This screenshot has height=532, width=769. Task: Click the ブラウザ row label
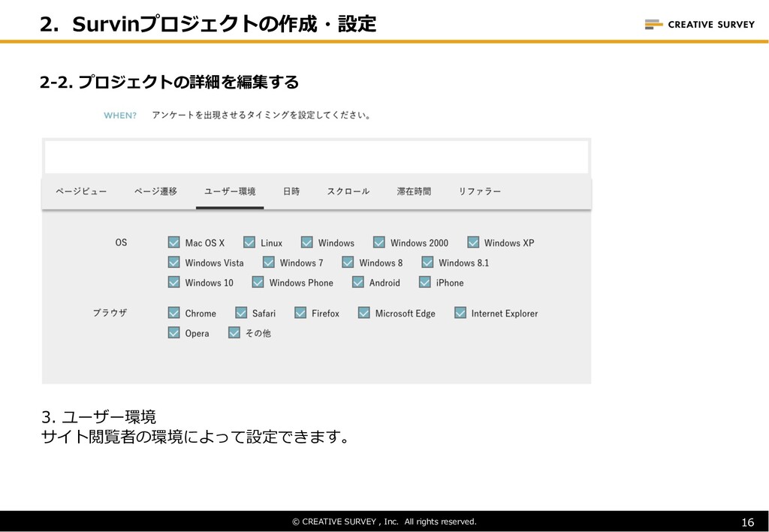click(x=110, y=313)
